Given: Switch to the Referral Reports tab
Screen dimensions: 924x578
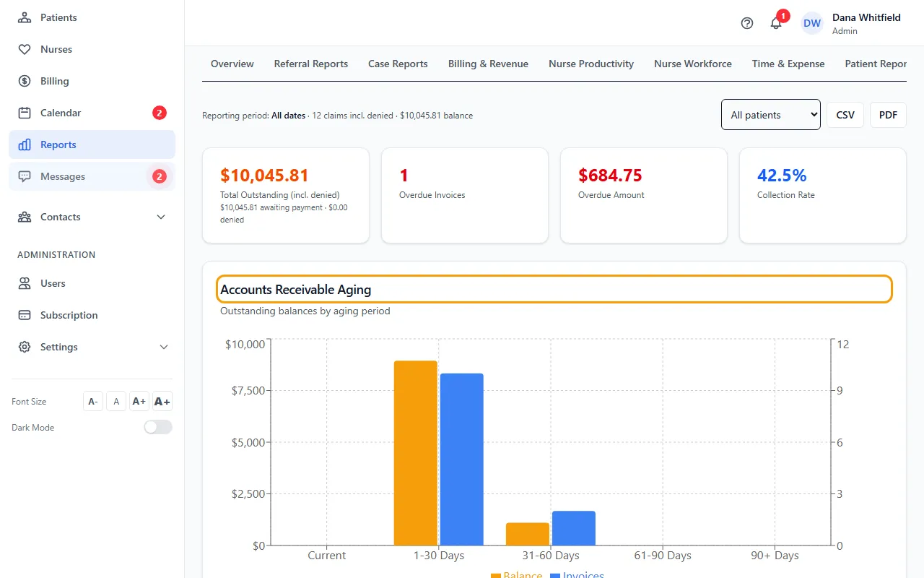Looking at the screenshot, I should pos(311,64).
